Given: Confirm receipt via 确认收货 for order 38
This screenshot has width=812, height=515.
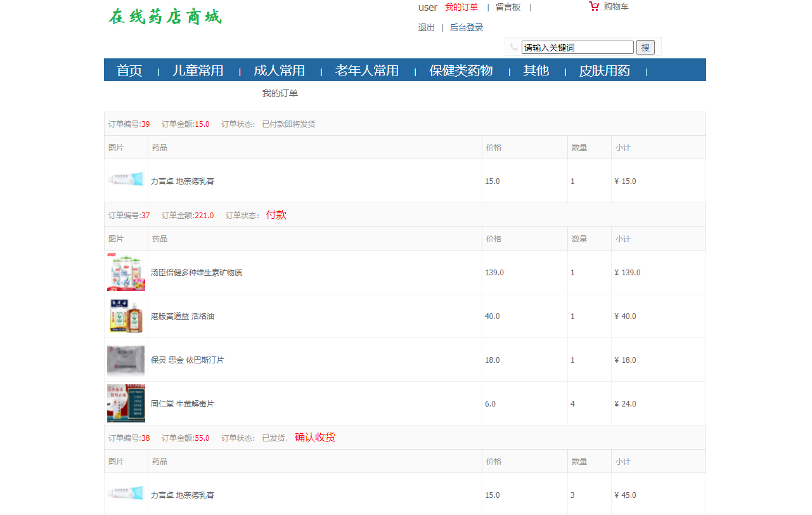Looking at the screenshot, I should tap(314, 437).
